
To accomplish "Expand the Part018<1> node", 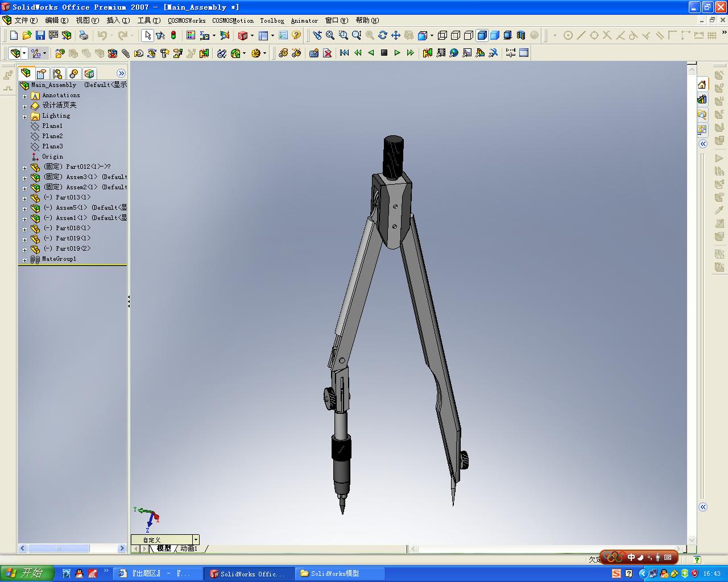I will coord(24,229).
